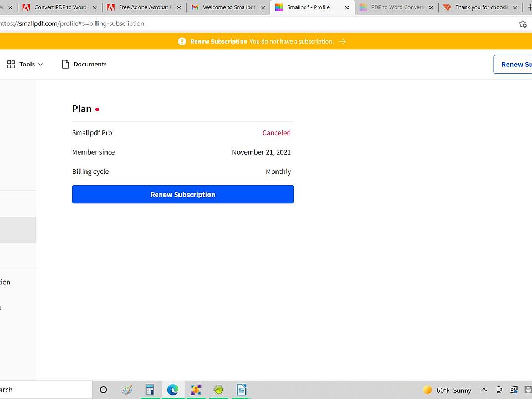Open LibreOffice Writer document on the taskbar

[x=242, y=390]
